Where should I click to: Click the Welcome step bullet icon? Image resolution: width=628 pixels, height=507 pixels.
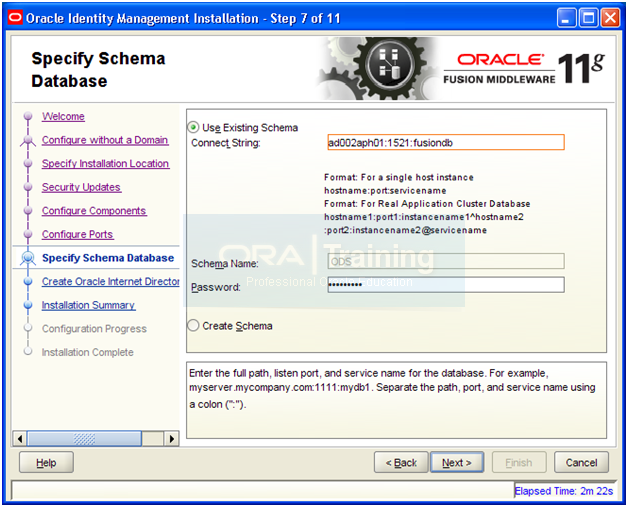coord(28,116)
